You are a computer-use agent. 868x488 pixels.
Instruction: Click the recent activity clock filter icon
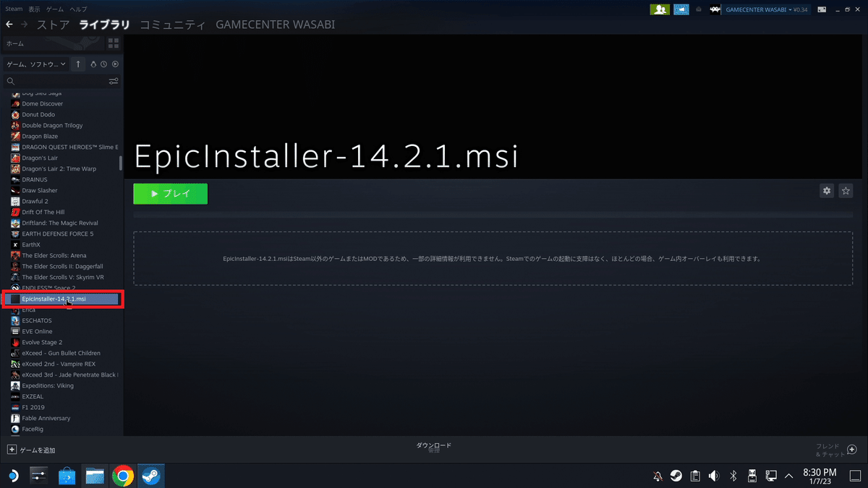[x=104, y=64]
